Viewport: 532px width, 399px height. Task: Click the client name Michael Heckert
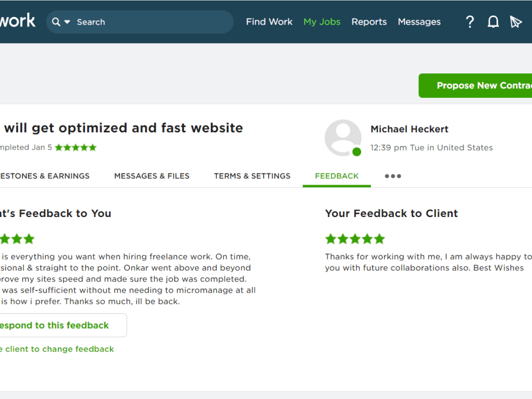409,129
